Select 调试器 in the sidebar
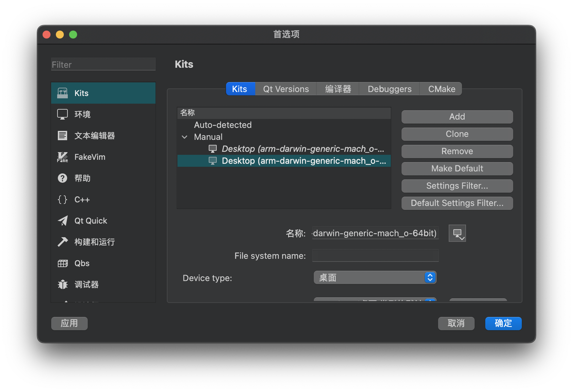The width and height of the screenshot is (573, 392). click(103, 284)
